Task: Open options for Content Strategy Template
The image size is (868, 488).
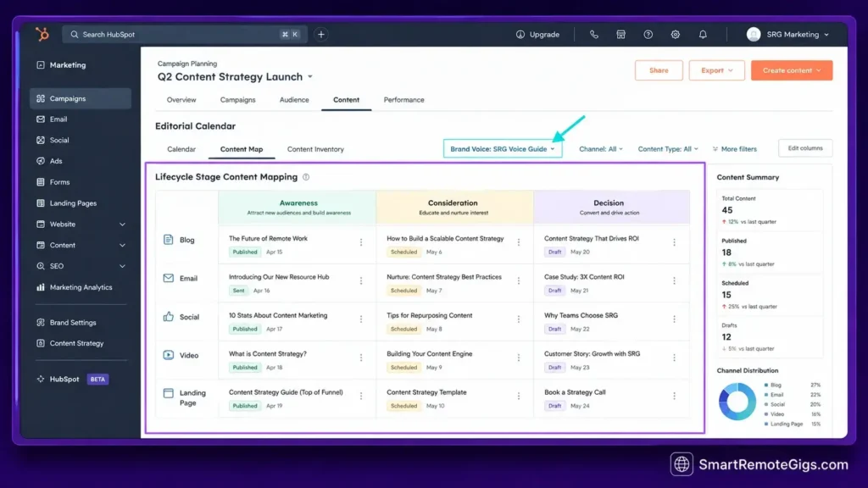Action: pyautogui.click(x=519, y=396)
